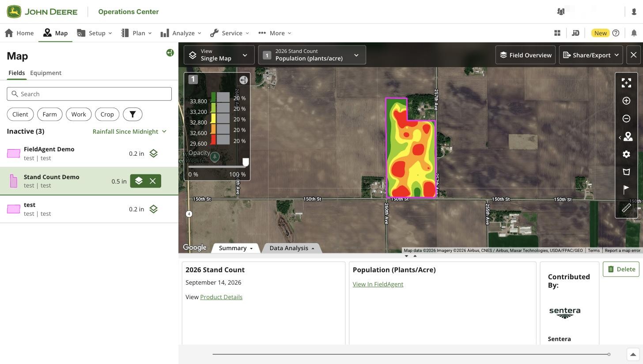
Task: Open the apps grid icon
Action: click(x=557, y=33)
